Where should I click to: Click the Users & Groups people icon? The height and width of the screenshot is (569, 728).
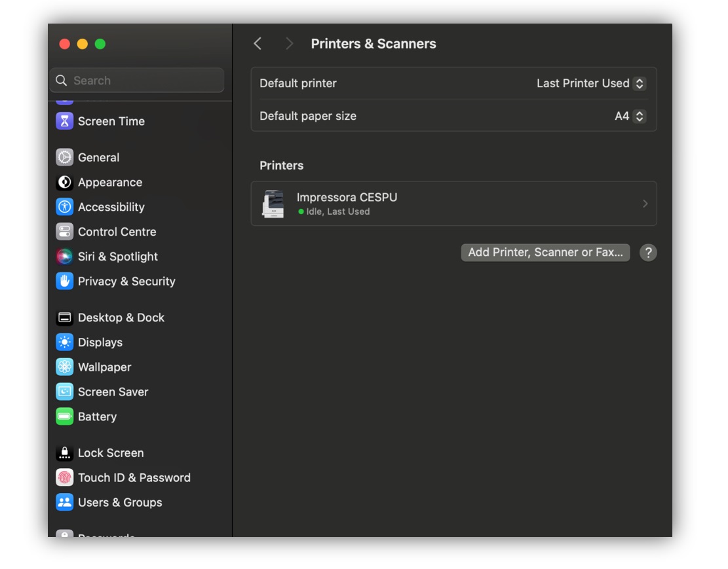tap(64, 502)
